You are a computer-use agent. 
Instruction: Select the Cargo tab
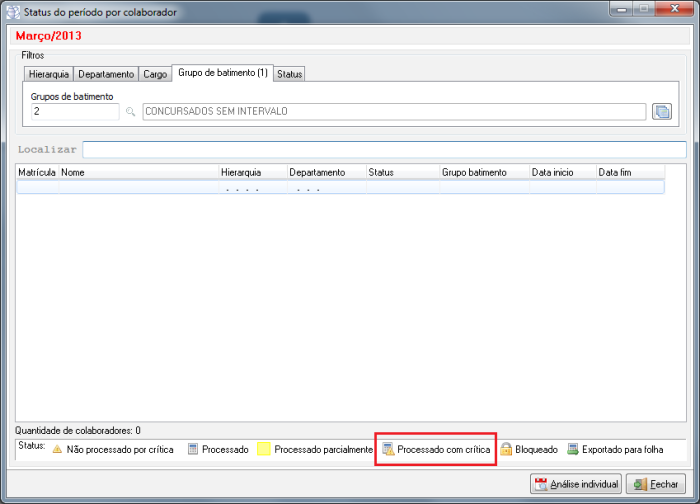[x=155, y=74]
